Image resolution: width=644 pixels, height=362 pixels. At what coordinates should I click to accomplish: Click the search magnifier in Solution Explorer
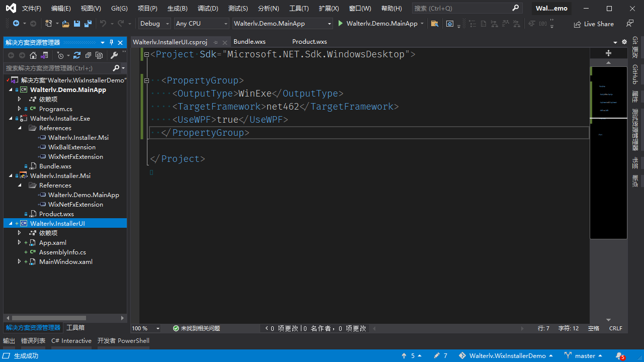point(116,68)
